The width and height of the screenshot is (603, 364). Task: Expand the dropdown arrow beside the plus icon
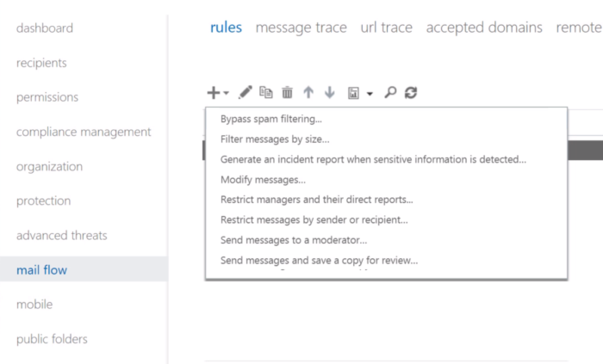point(226,93)
